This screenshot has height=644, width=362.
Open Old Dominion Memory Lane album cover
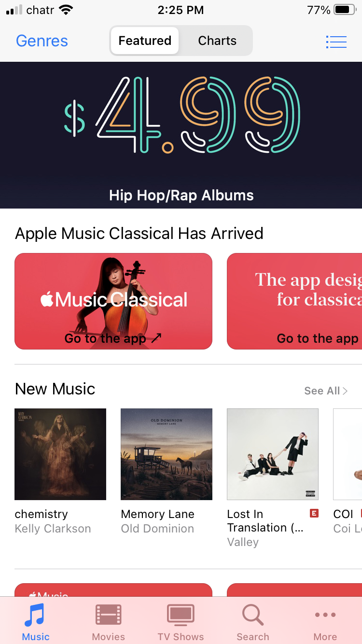point(167,454)
